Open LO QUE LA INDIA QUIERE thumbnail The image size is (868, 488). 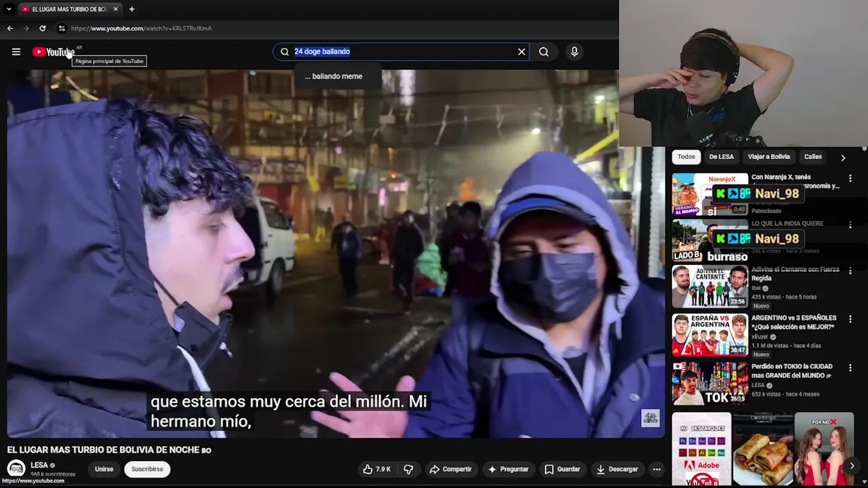tap(710, 241)
